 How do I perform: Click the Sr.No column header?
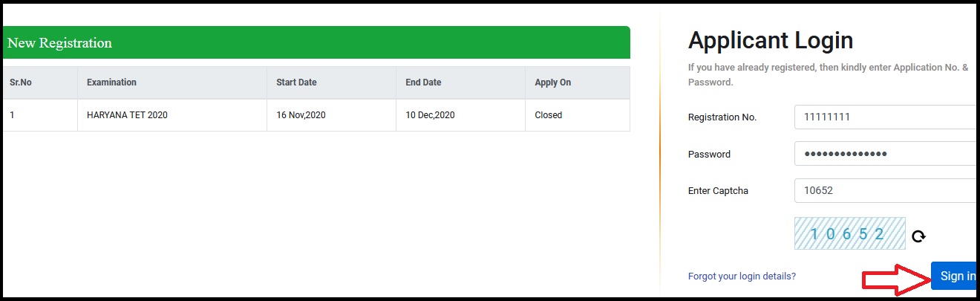[x=21, y=82]
